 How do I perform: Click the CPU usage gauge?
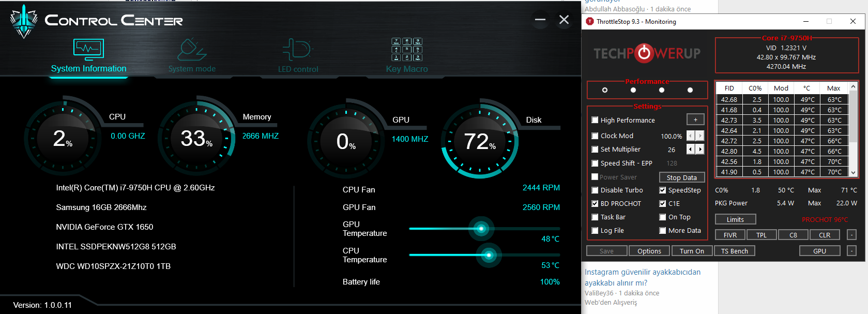[62, 139]
